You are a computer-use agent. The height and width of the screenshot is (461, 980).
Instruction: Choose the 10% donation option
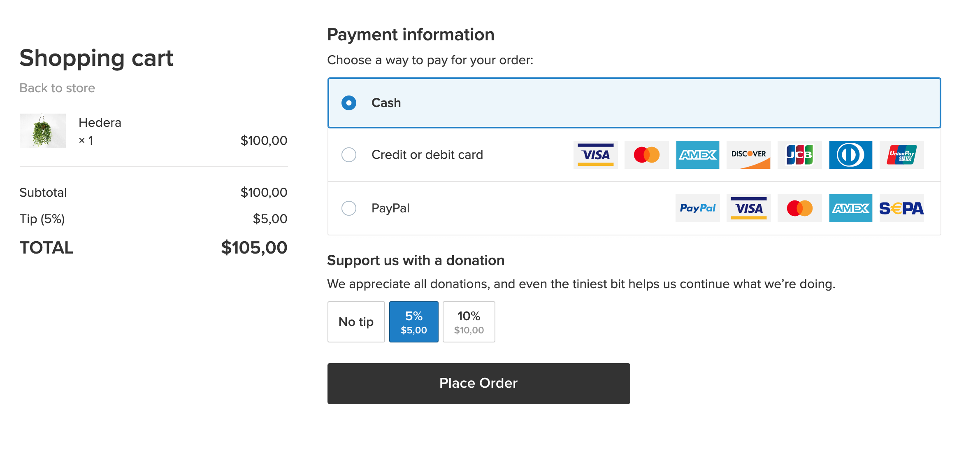[x=469, y=322]
